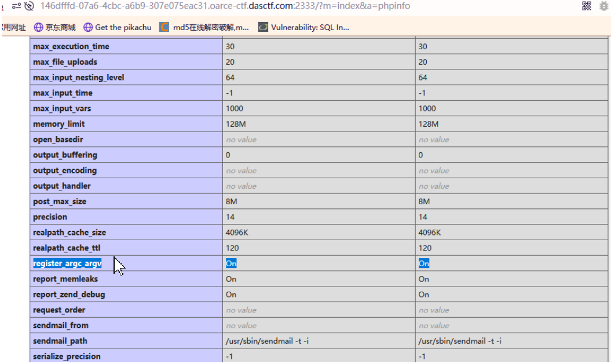
Task: Click the sendmail_from directive name
Action: [60, 325]
